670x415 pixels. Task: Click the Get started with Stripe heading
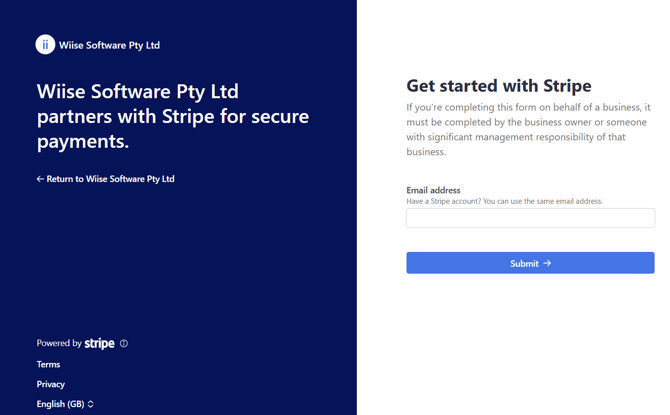[x=499, y=85]
